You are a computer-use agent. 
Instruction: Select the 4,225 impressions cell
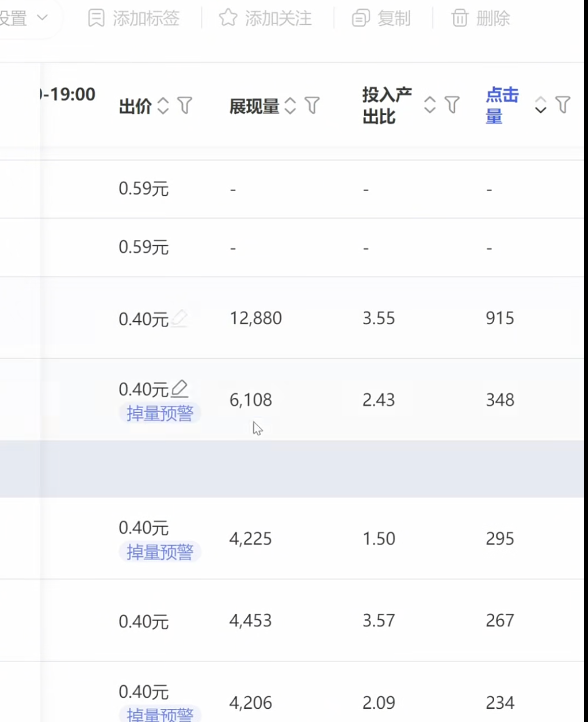251,539
